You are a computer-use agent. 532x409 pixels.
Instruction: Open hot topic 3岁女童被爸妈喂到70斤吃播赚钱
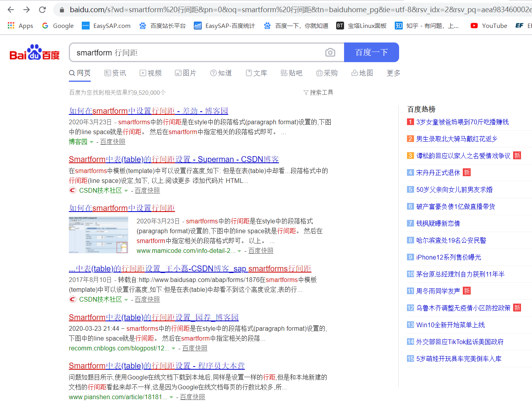(x=462, y=122)
